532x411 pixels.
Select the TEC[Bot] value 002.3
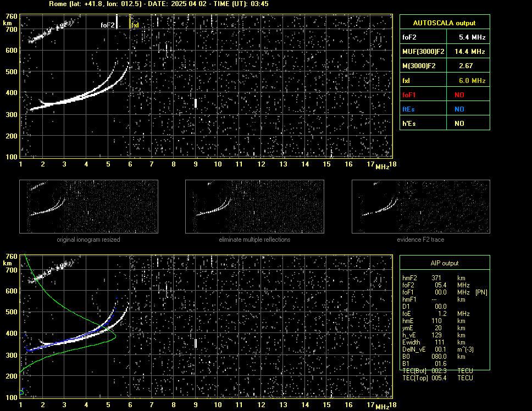coord(439,371)
